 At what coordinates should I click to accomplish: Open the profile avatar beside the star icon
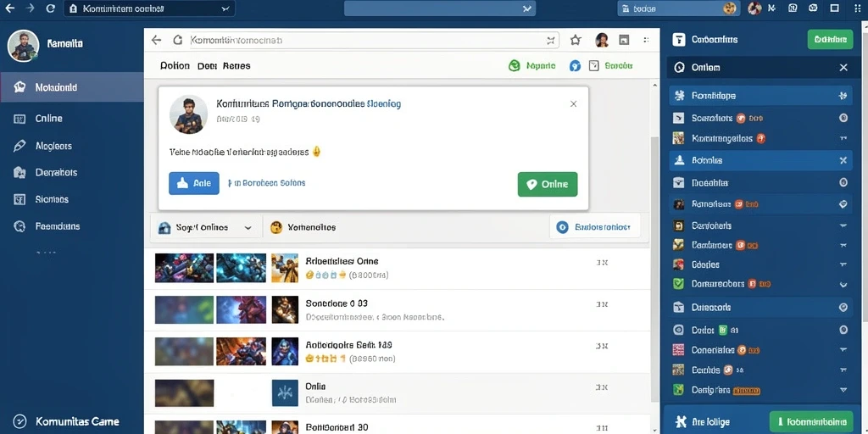602,40
